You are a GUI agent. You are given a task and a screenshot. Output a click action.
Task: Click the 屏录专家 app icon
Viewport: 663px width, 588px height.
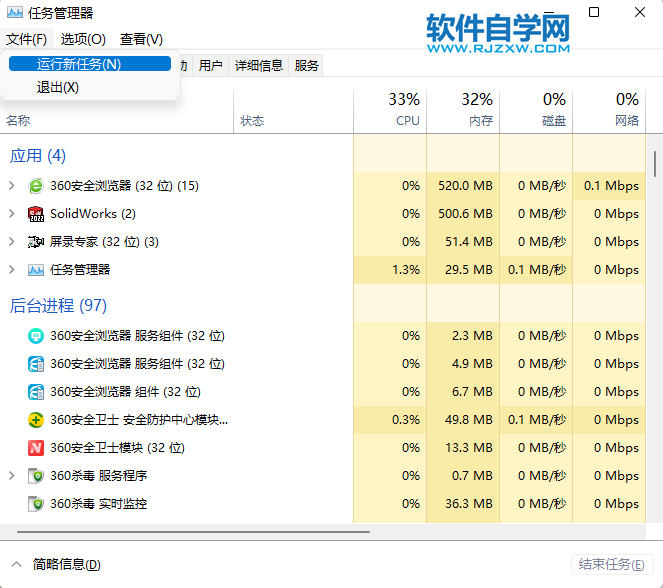pyautogui.click(x=36, y=242)
